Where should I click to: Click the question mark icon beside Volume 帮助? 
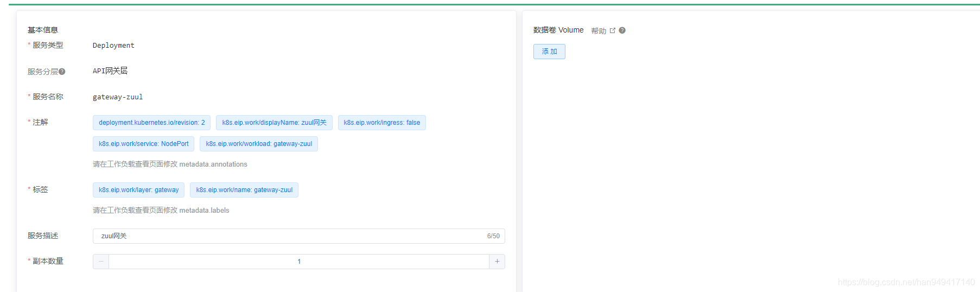coord(622,30)
